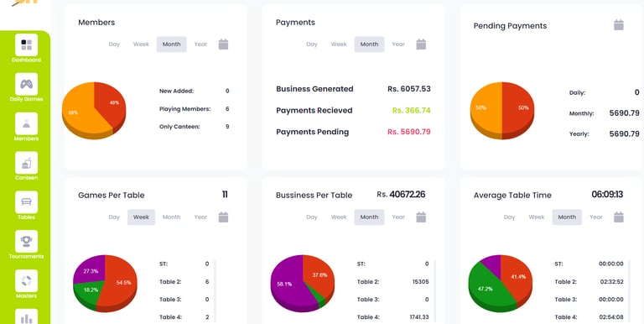Select Week filter in Bussiness Per Table
644x324 pixels.
(x=339, y=217)
